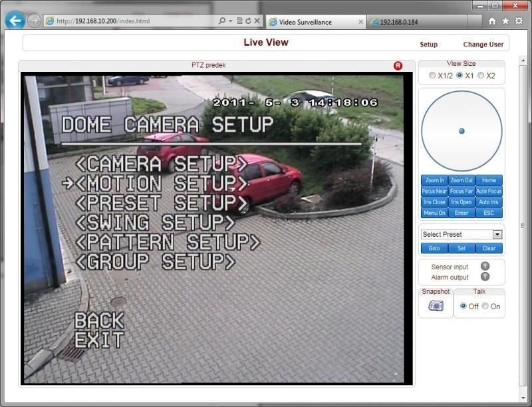Click the Sensor input status indicator
The image size is (532, 407).
pyautogui.click(x=485, y=267)
